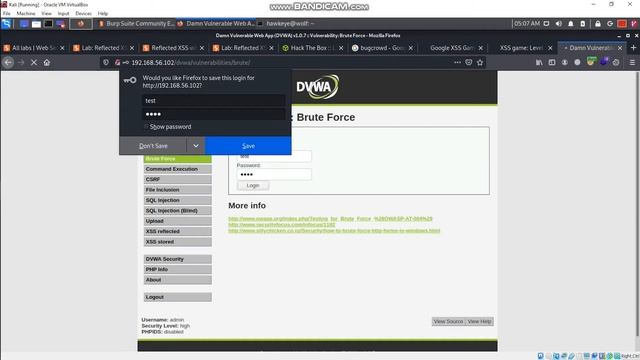
Task: Open CSRF in DVWA sidebar
Action: (178, 180)
